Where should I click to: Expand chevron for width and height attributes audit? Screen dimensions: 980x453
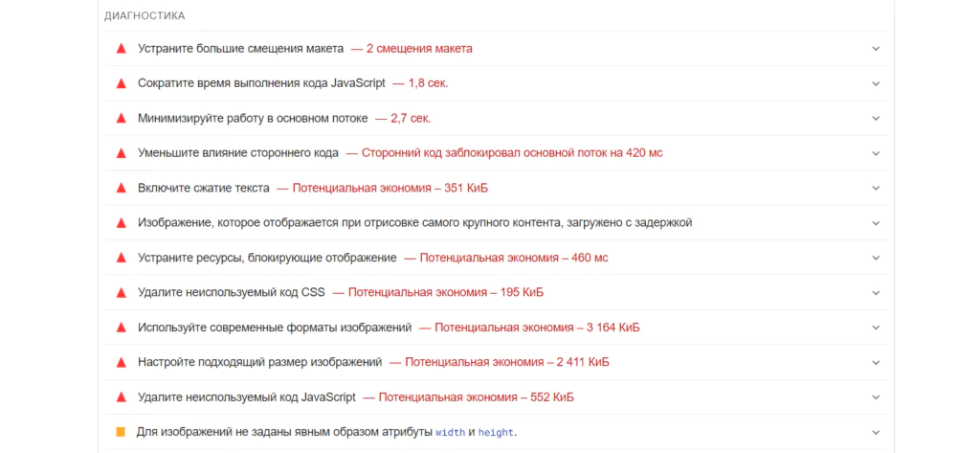(876, 432)
